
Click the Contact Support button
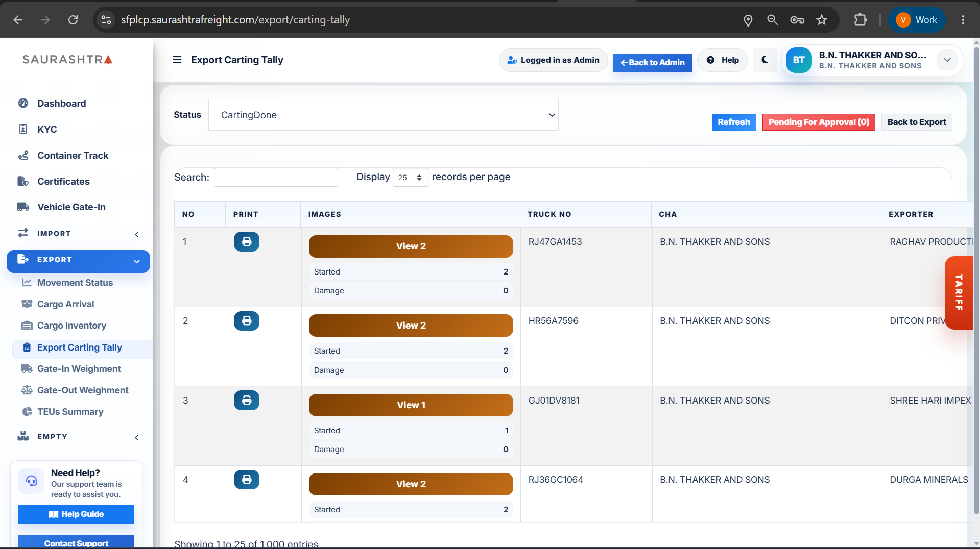pos(76,542)
